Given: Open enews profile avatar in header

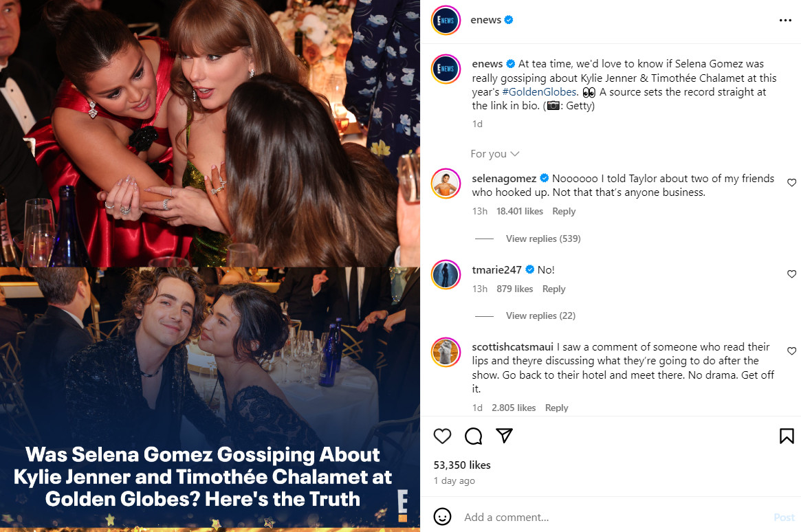Looking at the screenshot, I should pyautogui.click(x=446, y=21).
